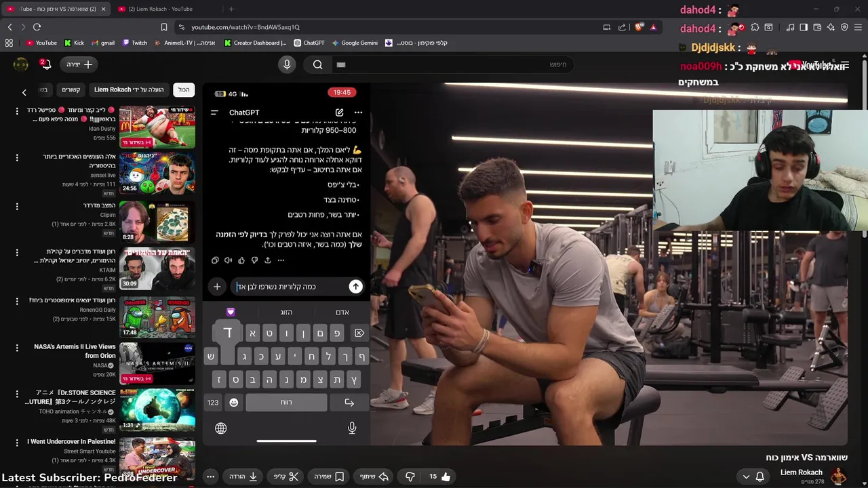
Task: Open Idan Dushy live video thumbnail
Action: pyautogui.click(x=157, y=127)
